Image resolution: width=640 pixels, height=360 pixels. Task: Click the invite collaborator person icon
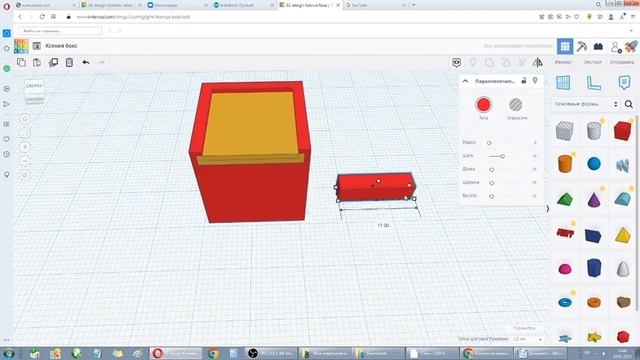(x=616, y=47)
